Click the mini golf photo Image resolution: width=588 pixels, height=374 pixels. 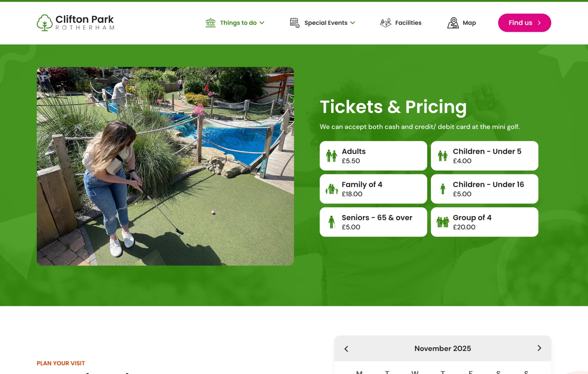[x=165, y=166]
